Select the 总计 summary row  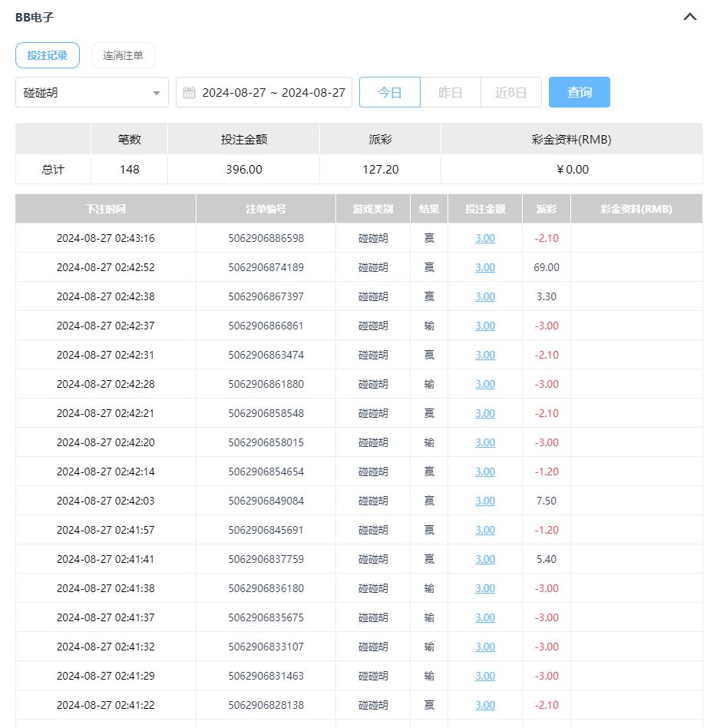tap(52, 169)
